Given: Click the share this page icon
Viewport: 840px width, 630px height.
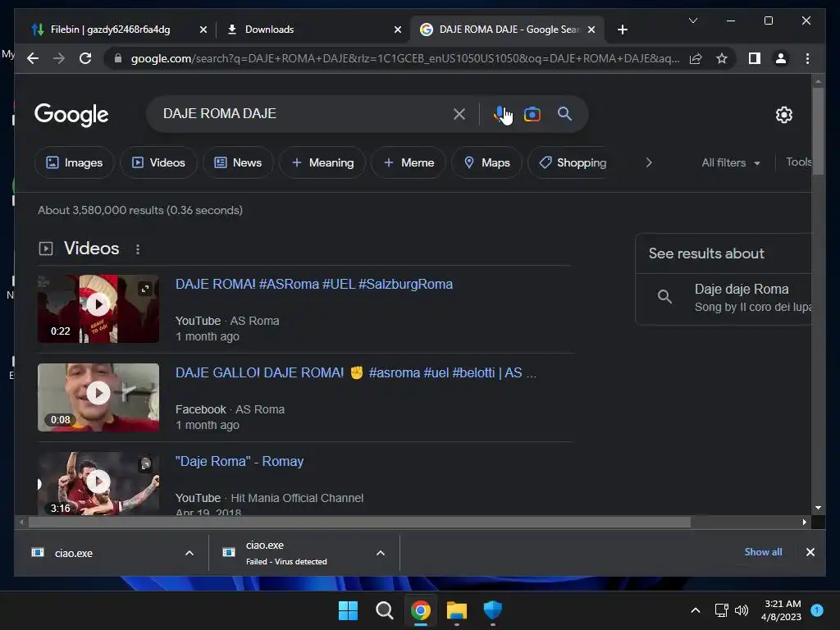Looking at the screenshot, I should click(696, 58).
